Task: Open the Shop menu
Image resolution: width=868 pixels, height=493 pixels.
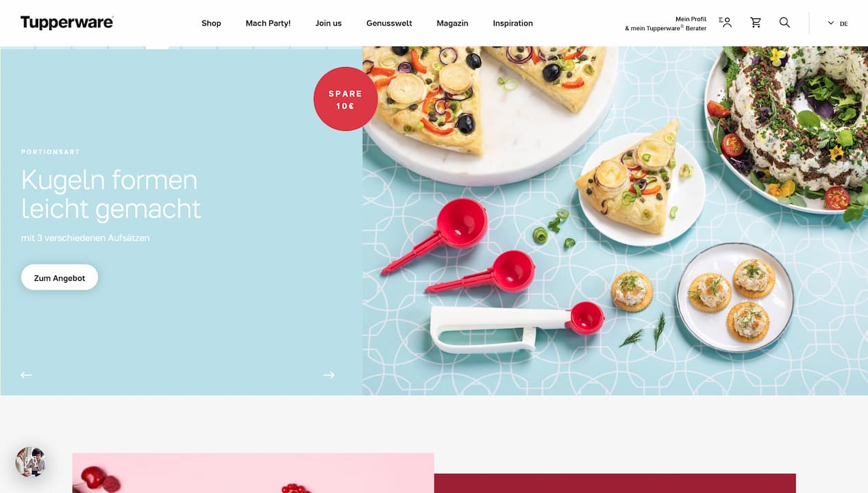Action: 211,23
